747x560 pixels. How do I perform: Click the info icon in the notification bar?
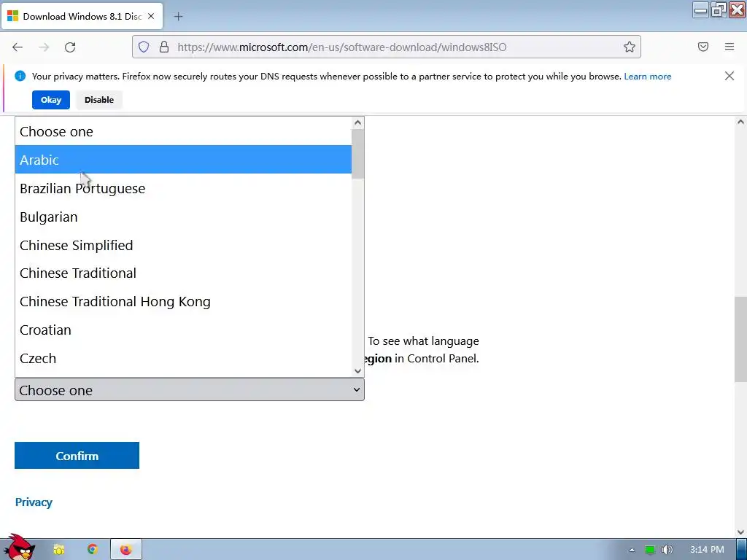pyautogui.click(x=20, y=76)
